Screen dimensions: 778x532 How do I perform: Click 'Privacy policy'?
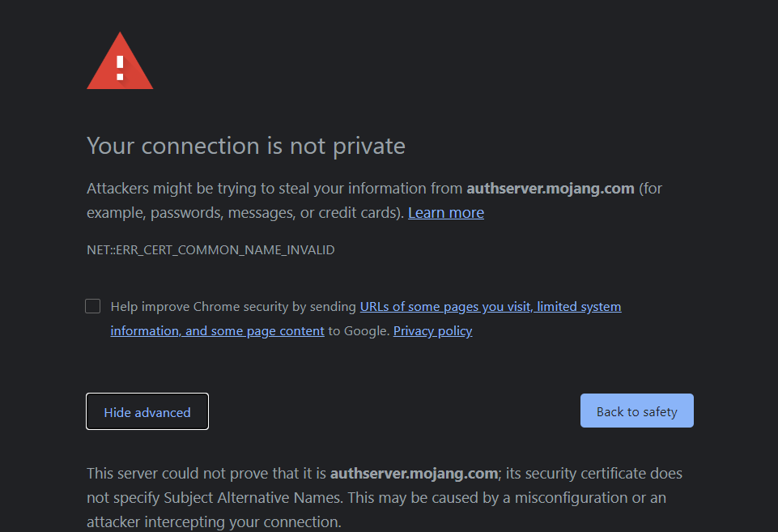coord(432,330)
